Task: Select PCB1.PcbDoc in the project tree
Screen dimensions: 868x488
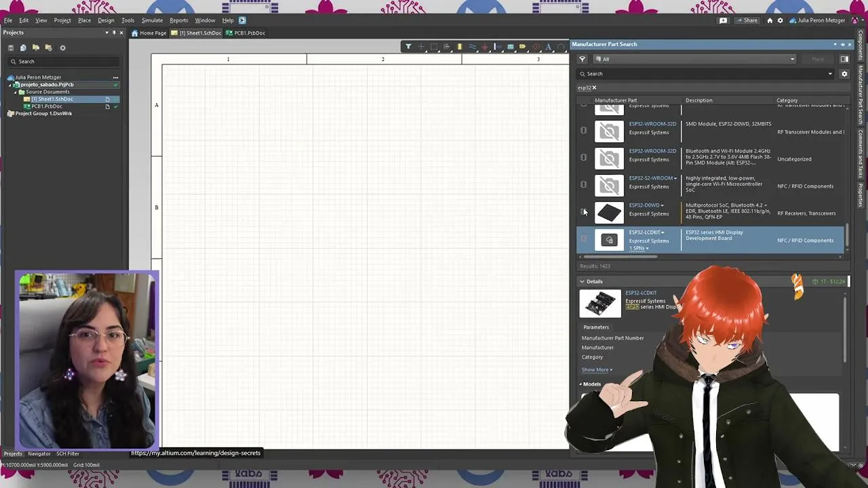Action: 47,106
